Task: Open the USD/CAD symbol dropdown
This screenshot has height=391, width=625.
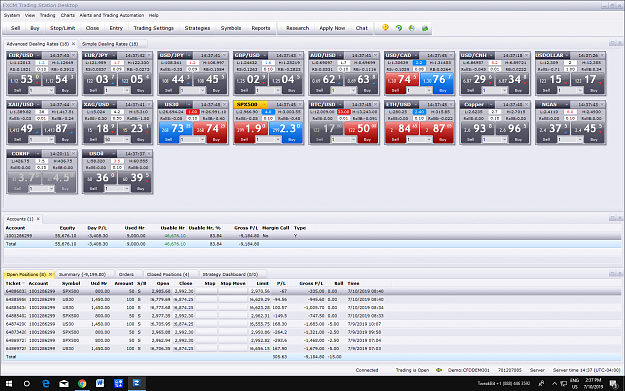Action: (415, 55)
